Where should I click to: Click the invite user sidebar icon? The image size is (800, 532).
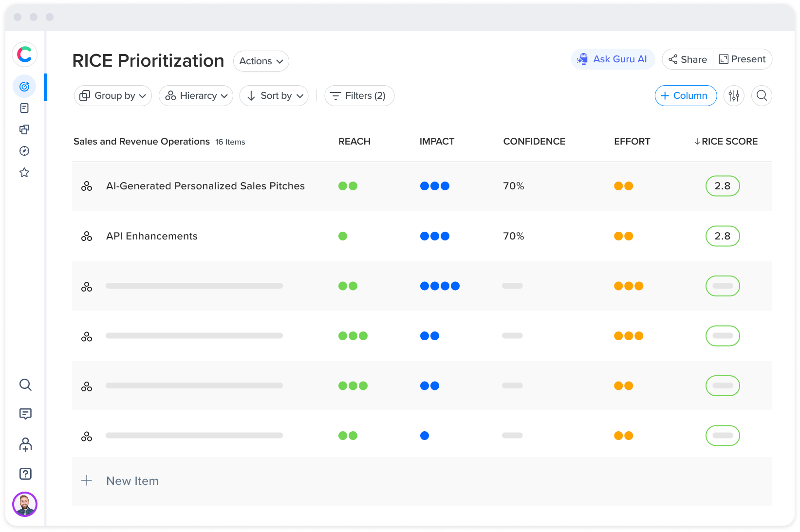coord(25,444)
